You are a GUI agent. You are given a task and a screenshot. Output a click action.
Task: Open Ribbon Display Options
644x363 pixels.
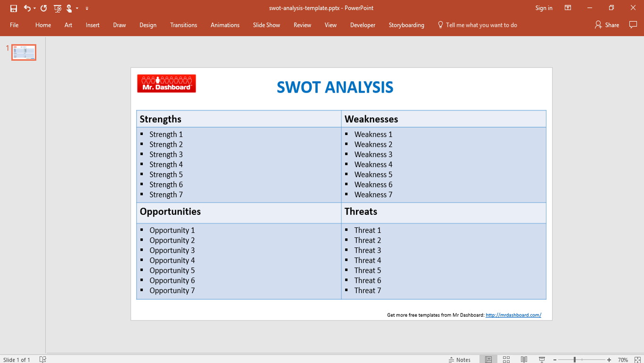point(568,8)
